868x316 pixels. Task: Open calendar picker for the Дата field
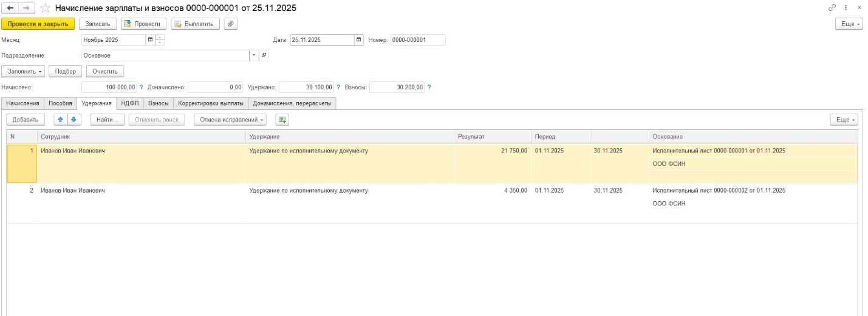359,40
